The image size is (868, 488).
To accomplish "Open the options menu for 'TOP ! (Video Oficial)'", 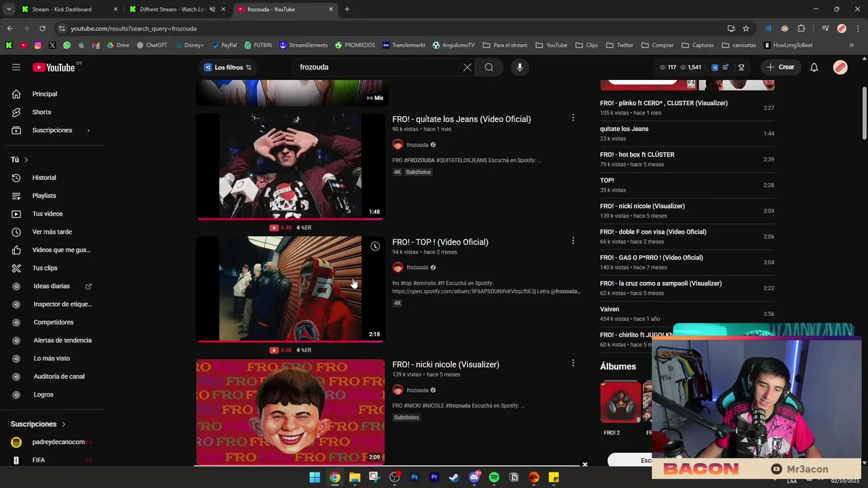I will pyautogui.click(x=573, y=241).
